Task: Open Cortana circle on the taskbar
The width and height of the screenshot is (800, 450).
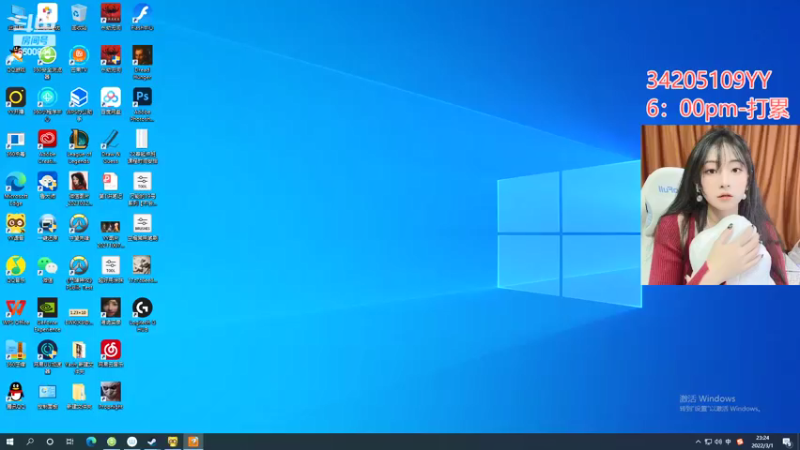Action: pyautogui.click(x=49, y=441)
